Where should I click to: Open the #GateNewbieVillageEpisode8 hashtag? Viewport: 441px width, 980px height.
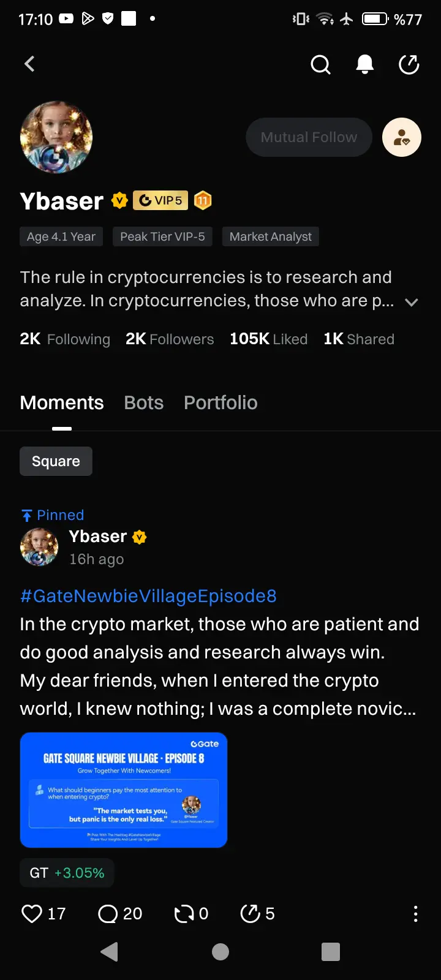(x=148, y=596)
